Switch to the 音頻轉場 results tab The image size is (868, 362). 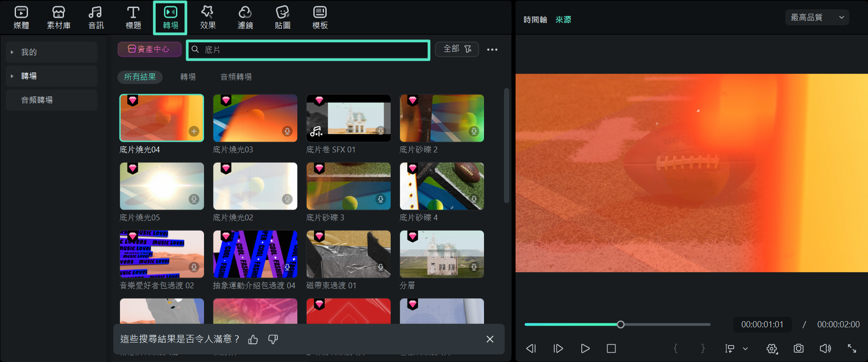tap(236, 77)
